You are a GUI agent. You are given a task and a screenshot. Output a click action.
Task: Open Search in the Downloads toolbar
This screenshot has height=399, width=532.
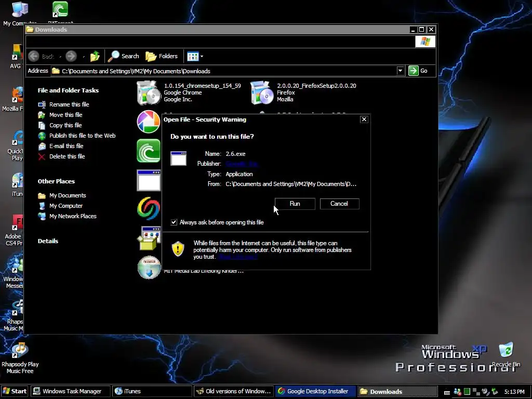pyautogui.click(x=124, y=56)
